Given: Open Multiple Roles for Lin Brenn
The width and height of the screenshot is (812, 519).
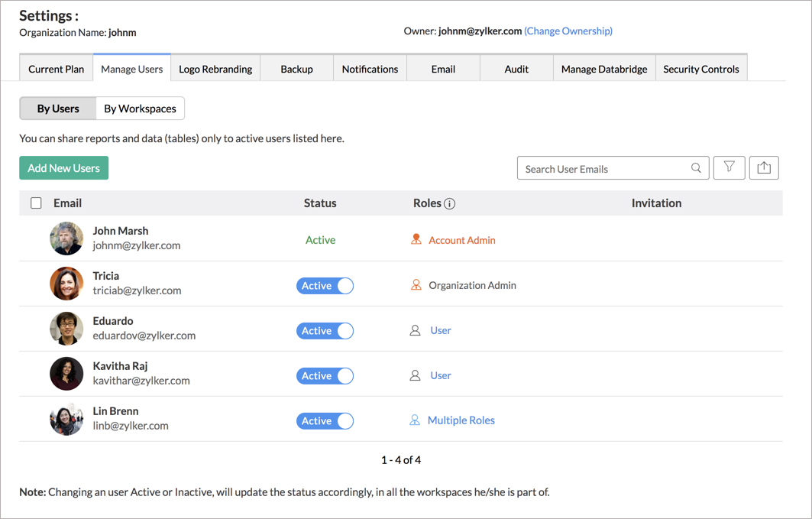Looking at the screenshot, I should pyautogui.click(x=461, y=420).
